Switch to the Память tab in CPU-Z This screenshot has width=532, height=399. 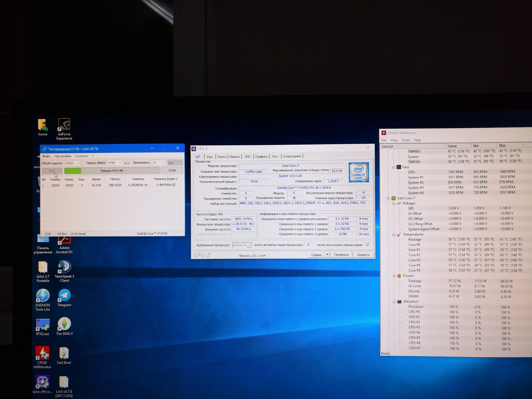[x=234, y=157]
